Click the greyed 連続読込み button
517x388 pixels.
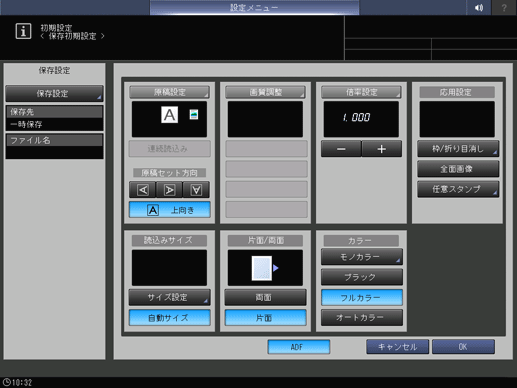click(x=170, y=149)
